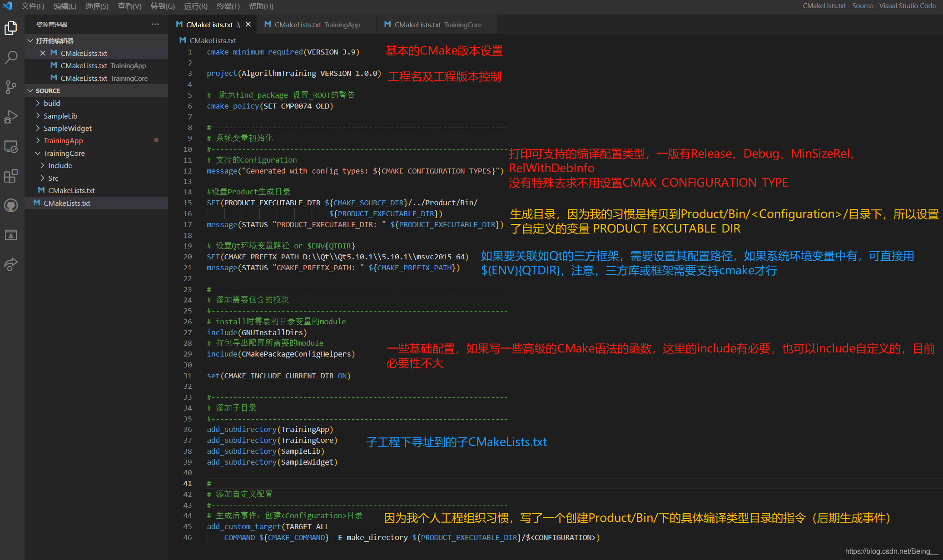
Task: Click the CMake icon of TrainingApp tab
Action: [268, 25]
